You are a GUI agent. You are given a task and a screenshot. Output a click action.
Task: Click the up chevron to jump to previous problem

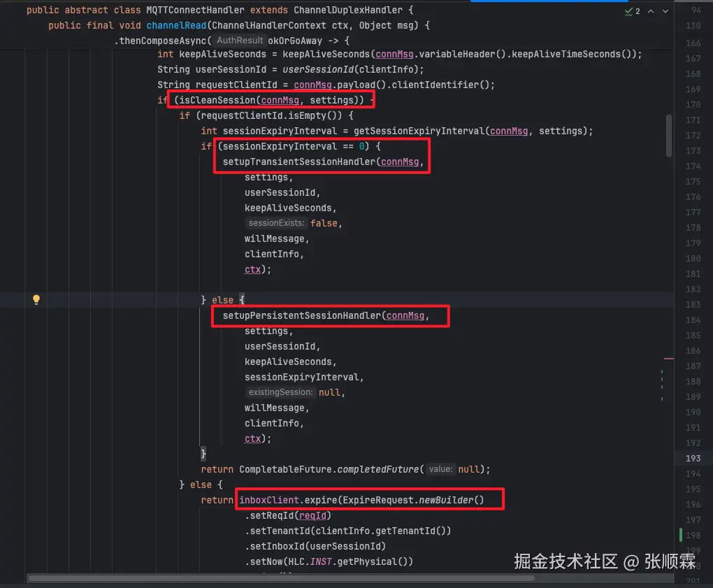pyautogui.click(x=649, y=11)
